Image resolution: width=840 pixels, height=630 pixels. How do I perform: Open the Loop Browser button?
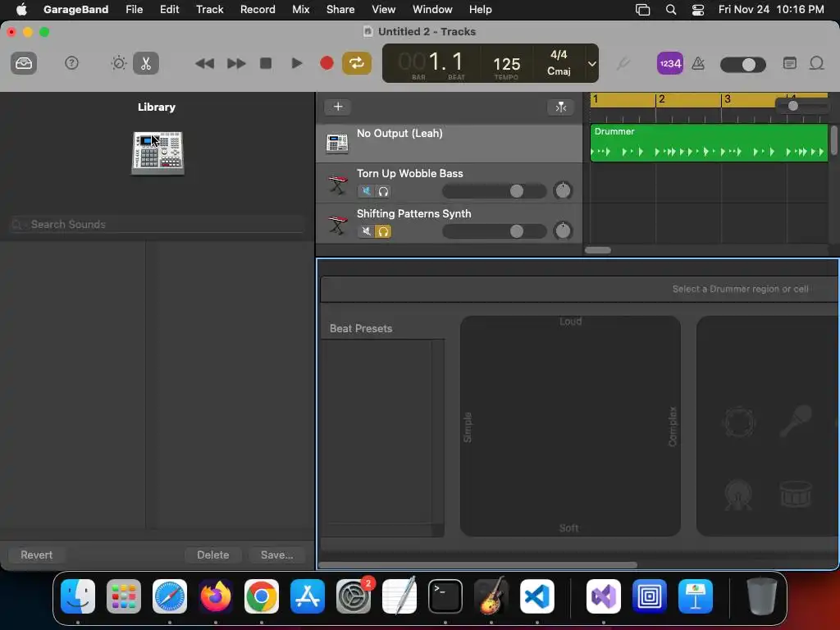point(816,63)
